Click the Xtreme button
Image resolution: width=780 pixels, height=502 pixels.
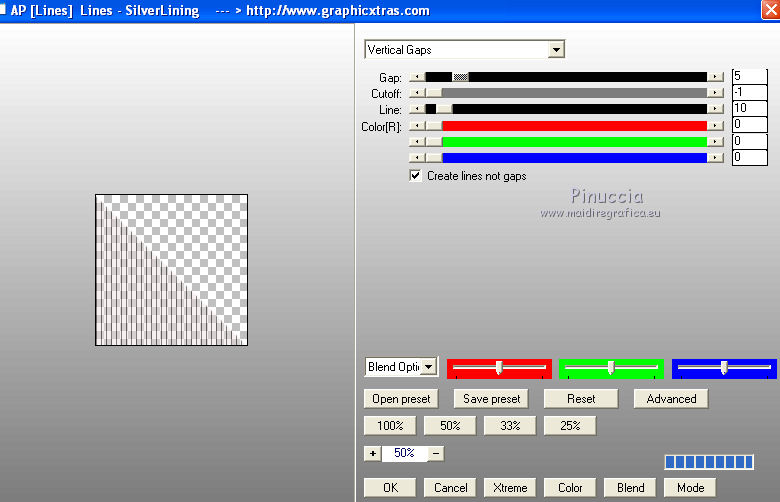pyautogui.click(x=510, y=488)
